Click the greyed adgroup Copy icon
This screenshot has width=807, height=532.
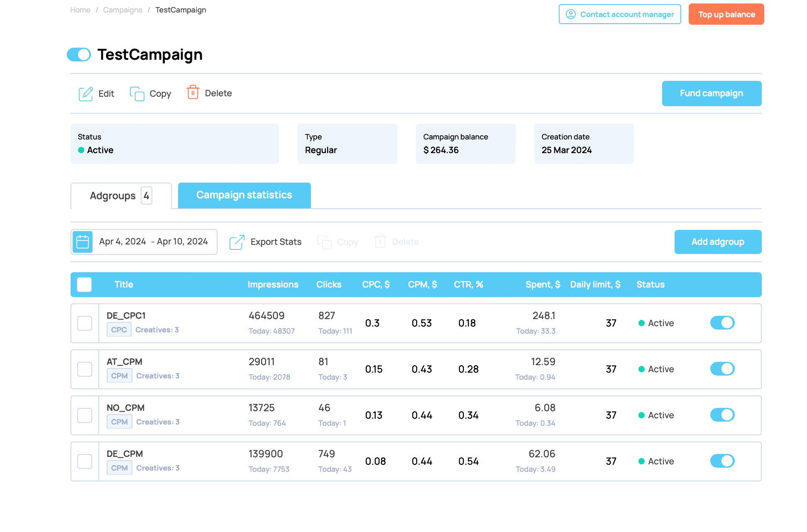[x=324, y=242]
